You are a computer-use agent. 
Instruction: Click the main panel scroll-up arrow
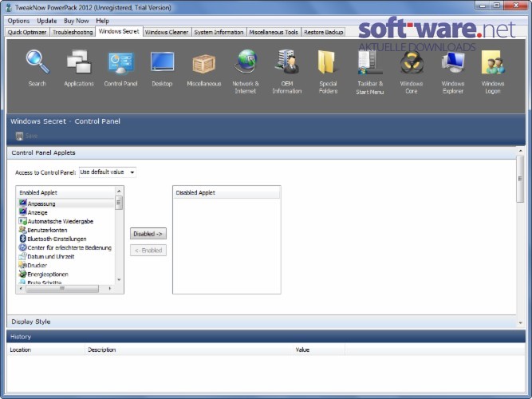520,151
